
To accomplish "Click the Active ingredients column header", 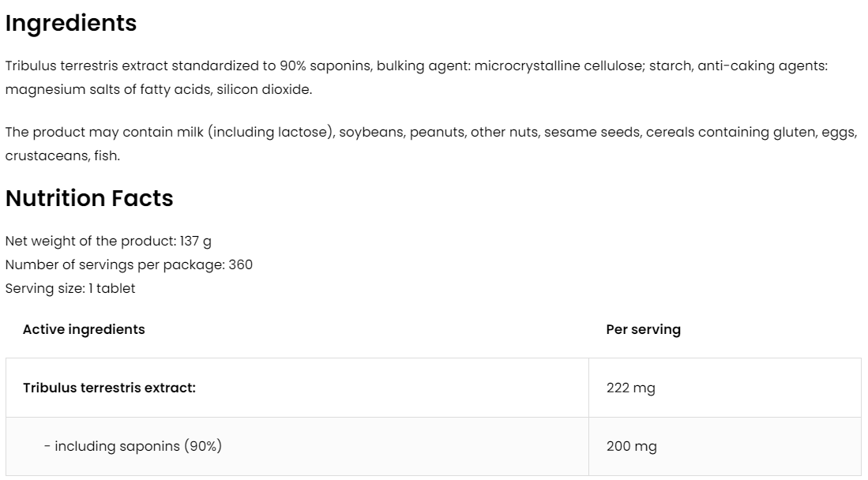I will [x=84, y=329].
